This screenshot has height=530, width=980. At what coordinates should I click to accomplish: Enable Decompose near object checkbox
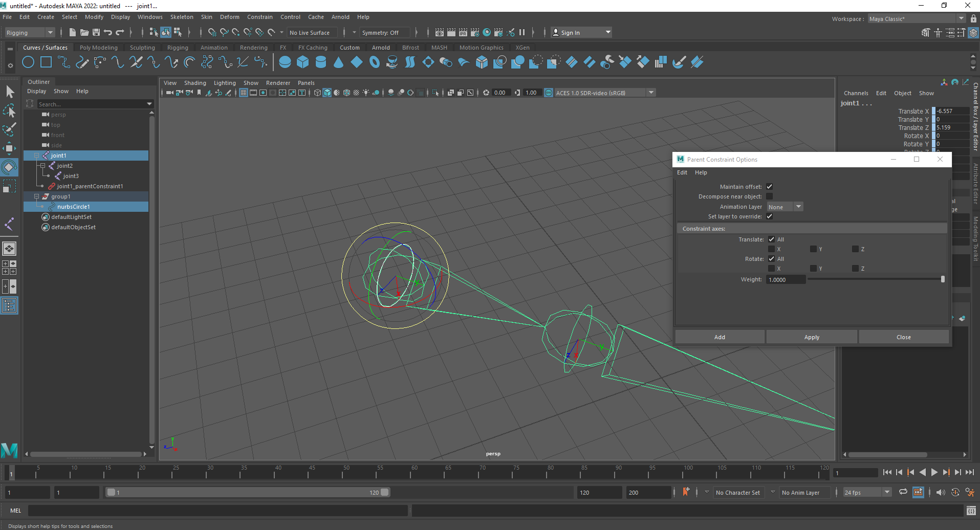pos(769,196)
